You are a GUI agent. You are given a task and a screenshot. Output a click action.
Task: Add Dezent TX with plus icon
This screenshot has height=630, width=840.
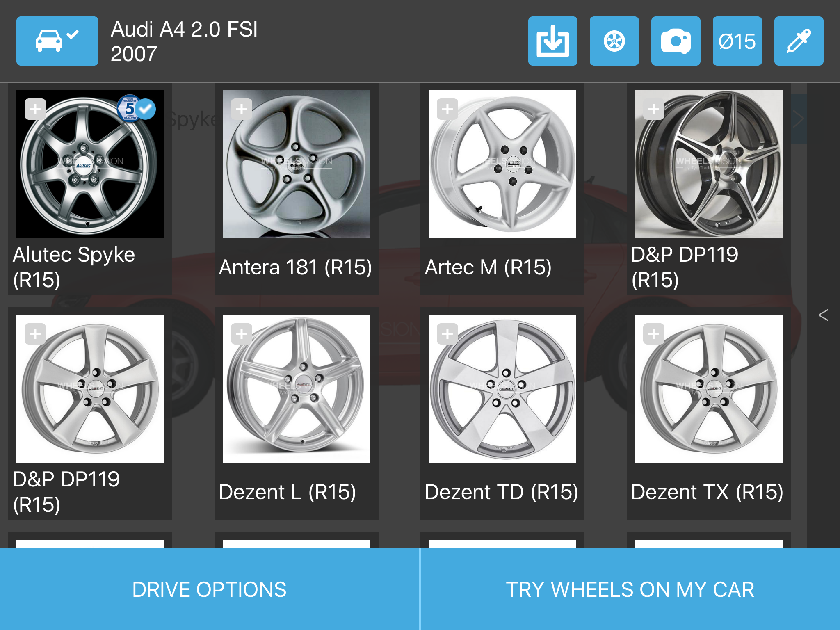[654, 334]
